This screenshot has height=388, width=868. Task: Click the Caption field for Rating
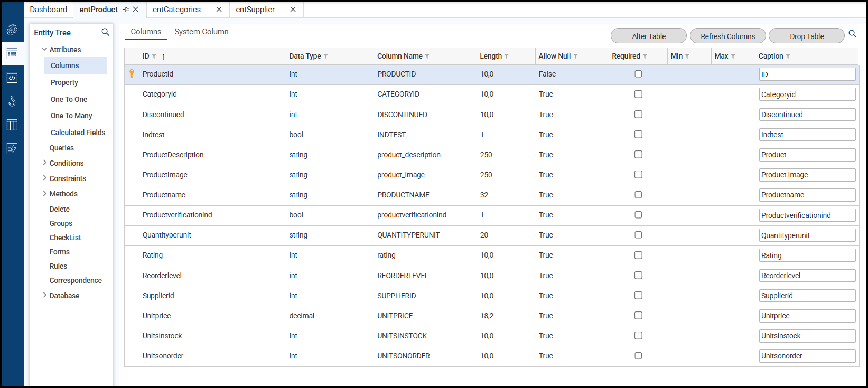pyautogui.click(x=807, y=255)
